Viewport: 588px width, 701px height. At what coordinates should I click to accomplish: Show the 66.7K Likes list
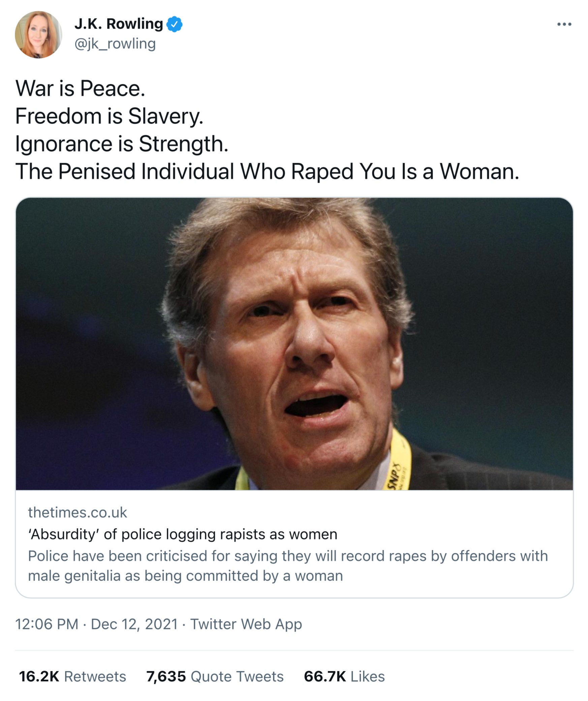click(x=344, y=676)
